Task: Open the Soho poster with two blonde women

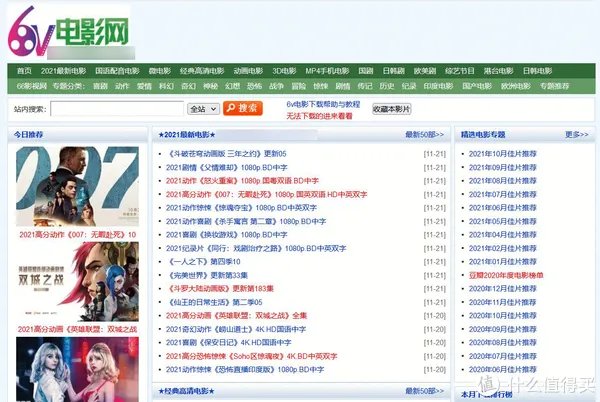Action: point(77,369)
